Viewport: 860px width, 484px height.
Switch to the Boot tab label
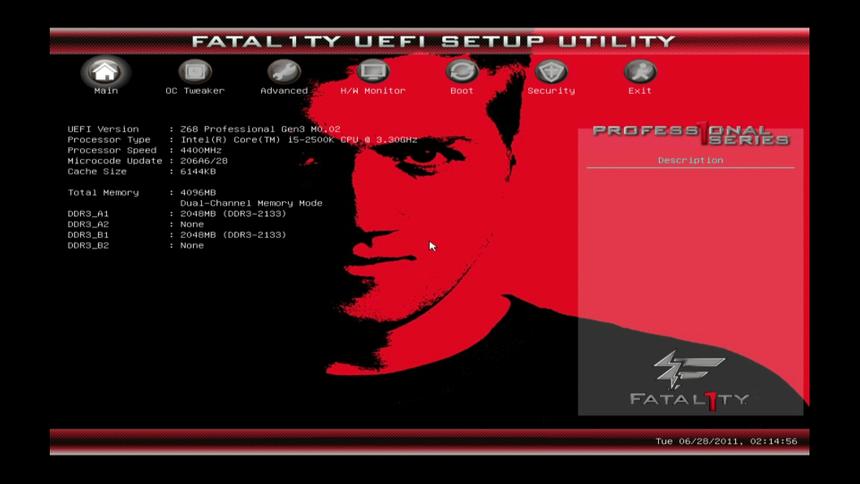[462, 91]
